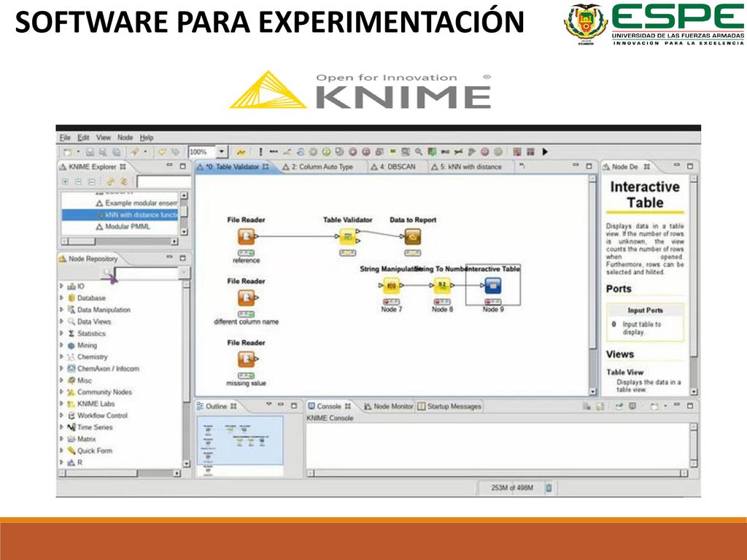Open the View menu

coord(104,138)
